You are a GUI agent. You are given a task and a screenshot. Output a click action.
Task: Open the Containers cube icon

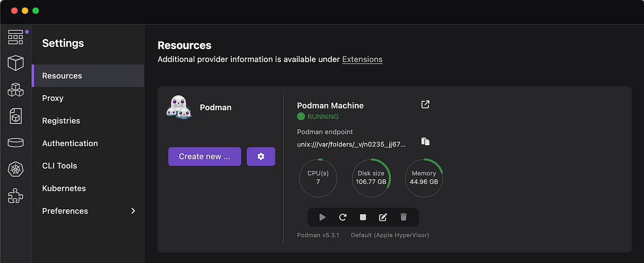click(15, 63)
